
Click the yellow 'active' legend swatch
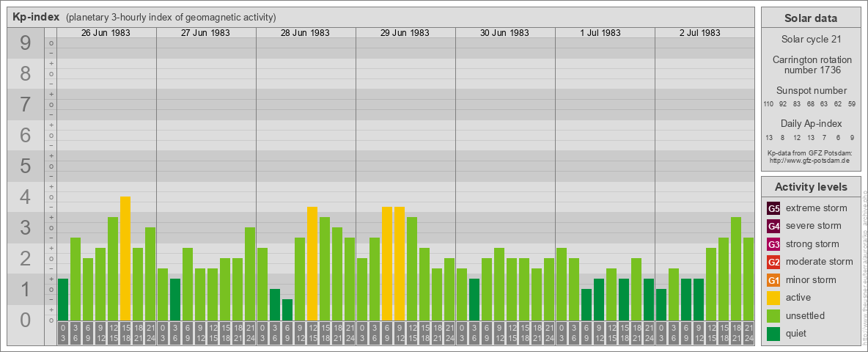point(773,298)
